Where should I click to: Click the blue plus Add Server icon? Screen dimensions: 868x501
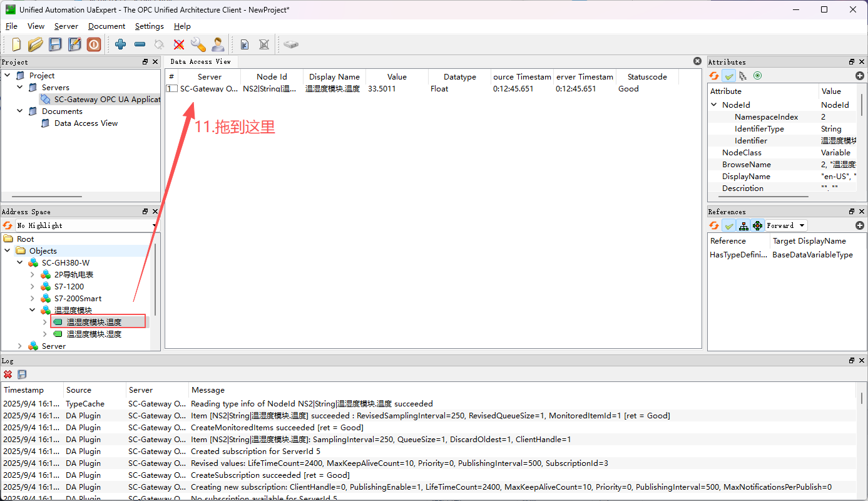(x=121, y=44)
